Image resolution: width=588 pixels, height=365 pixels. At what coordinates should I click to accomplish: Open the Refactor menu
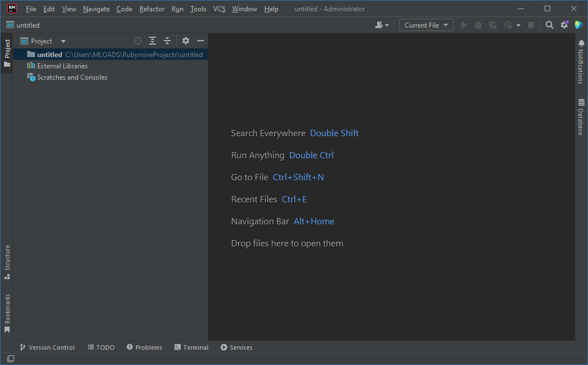point(152,8)
